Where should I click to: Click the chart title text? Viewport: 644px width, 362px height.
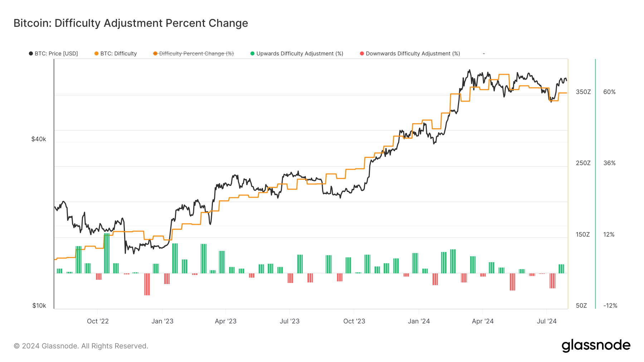point(131,23)
